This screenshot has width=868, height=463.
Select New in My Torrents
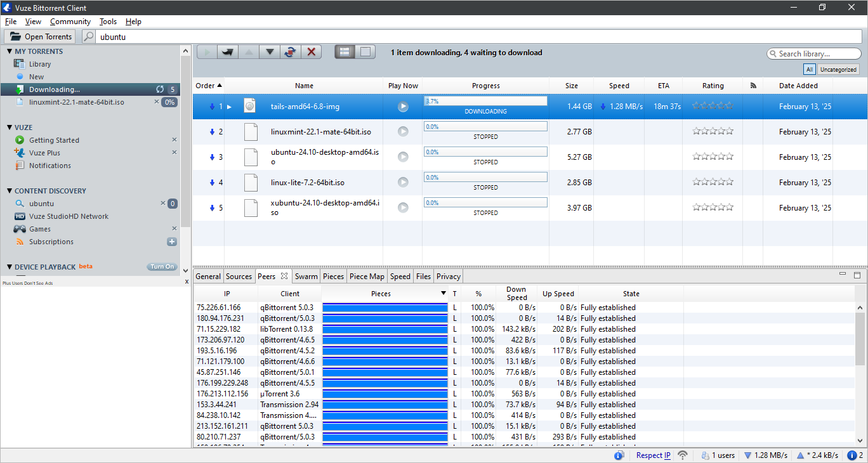pyautogui.click(x=36, y=77)
